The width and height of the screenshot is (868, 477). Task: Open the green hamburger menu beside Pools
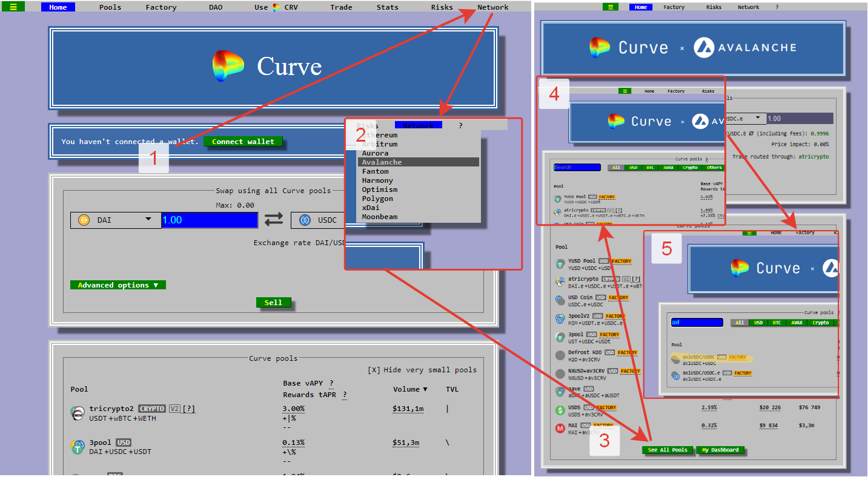click(13, 7)
